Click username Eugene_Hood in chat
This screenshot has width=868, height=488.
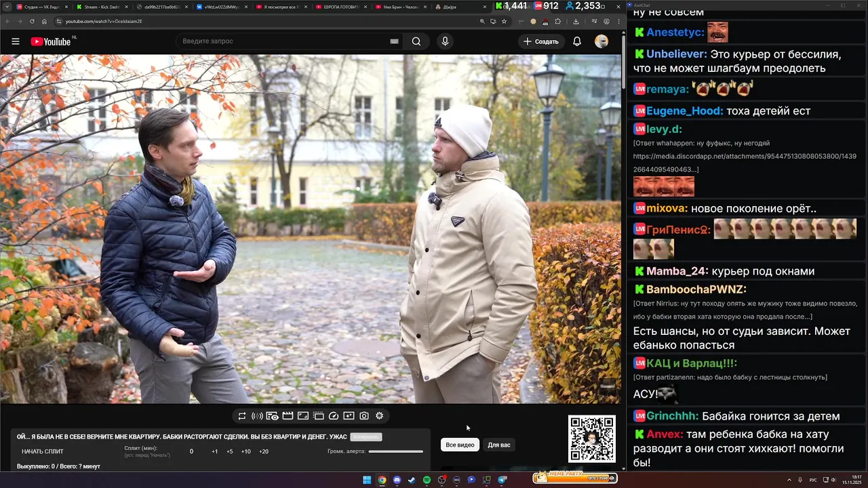[685, 111]
